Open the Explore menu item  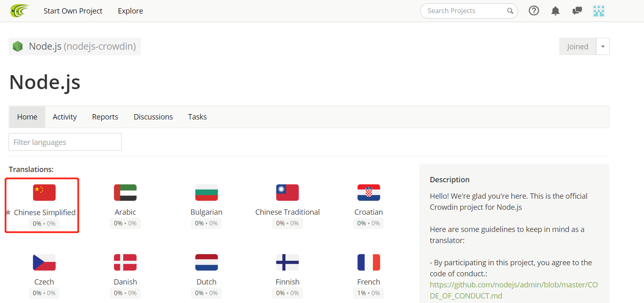(131, 11)
